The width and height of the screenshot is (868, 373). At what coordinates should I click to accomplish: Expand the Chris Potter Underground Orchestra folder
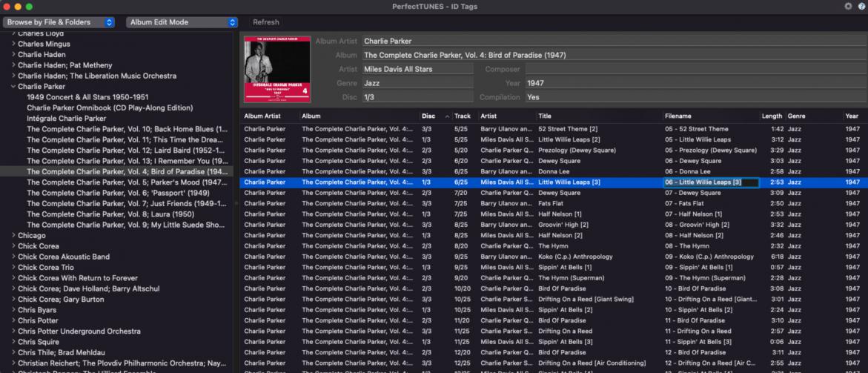coord(13,331)
